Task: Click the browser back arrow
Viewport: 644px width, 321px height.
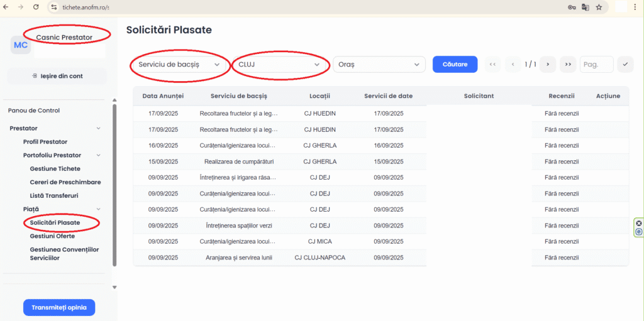Action: tap(7, 7)
